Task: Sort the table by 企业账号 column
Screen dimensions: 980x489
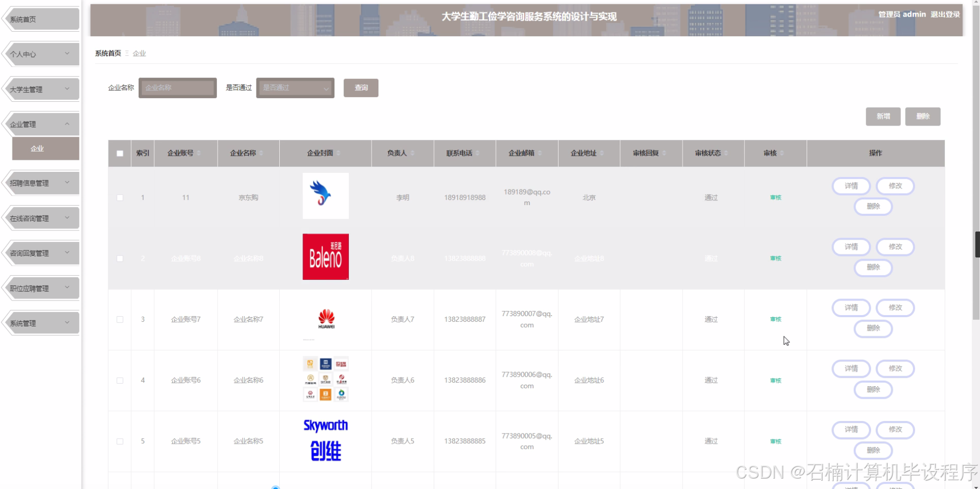Action: coord(186,153)
